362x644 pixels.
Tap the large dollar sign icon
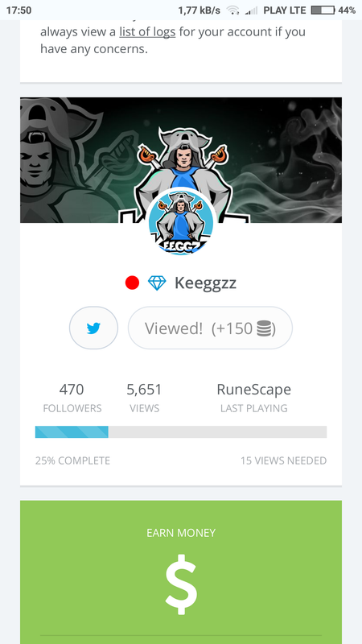coord(181,584)
